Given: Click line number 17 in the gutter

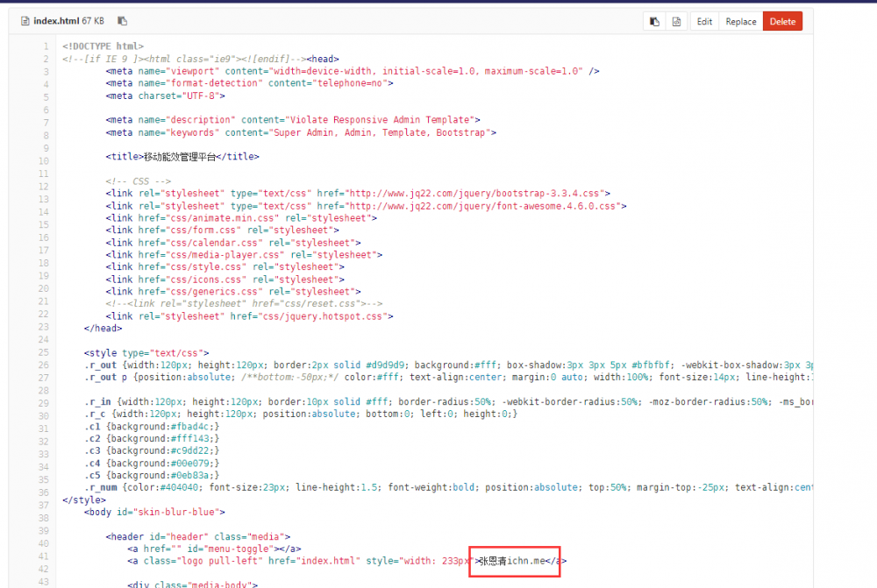Looking at the screenshot, I should (43, 250).
